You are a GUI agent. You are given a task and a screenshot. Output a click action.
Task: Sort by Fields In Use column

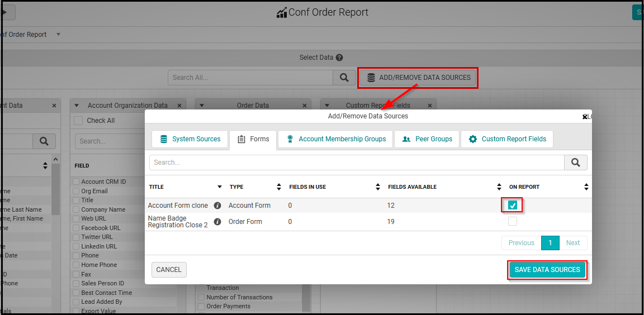pyautogui.click(x=378, y=187)
